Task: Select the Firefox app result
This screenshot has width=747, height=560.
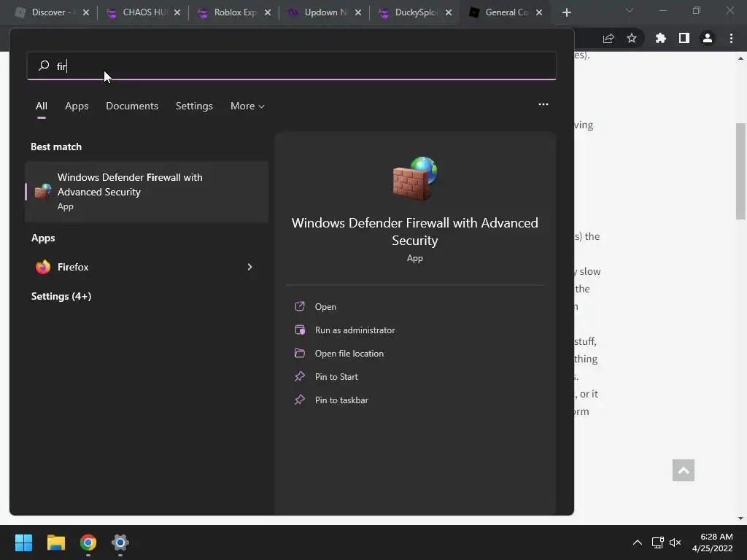Action: coord(147,267)
